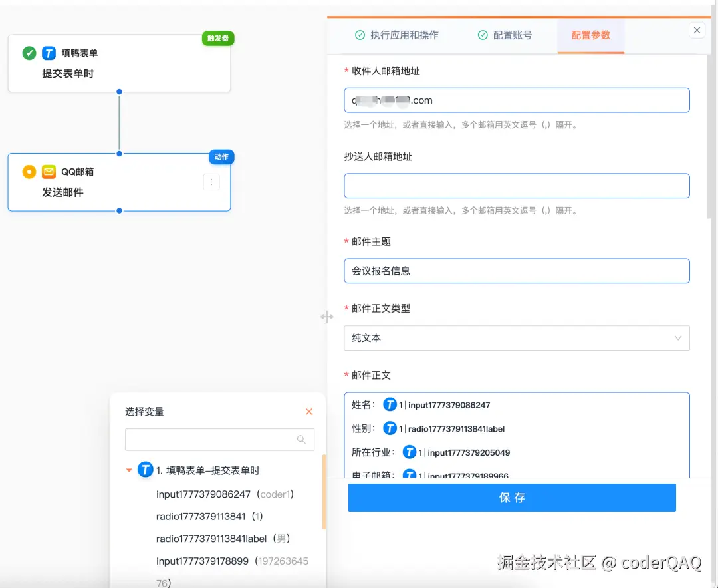Select variable input1777379086247 (coder1)

click(225, 494)
